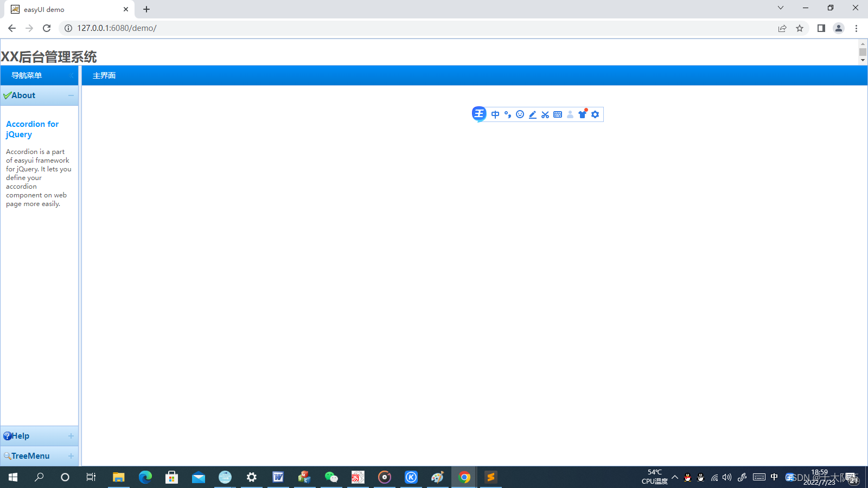Open the skin shop shirt icon
Image resolution: width=868 pixels, height=488 pixels.
583,114
